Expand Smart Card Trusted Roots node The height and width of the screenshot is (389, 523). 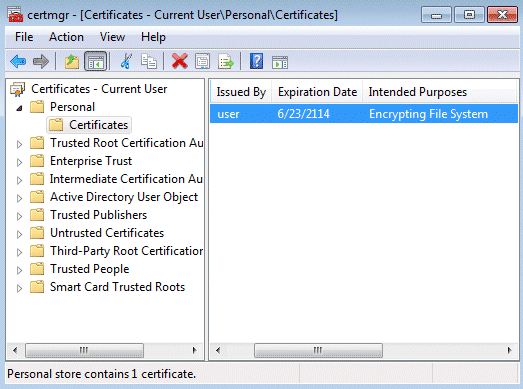19,288
